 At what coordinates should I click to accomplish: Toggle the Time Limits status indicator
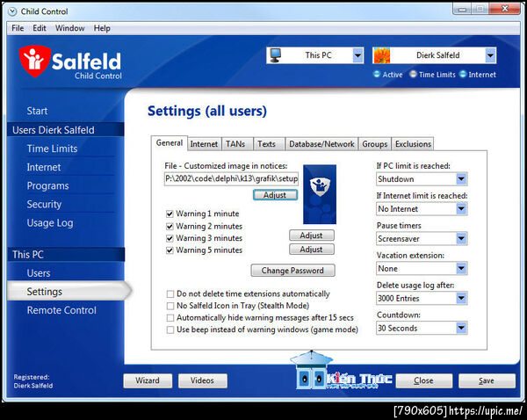[413, 74]
